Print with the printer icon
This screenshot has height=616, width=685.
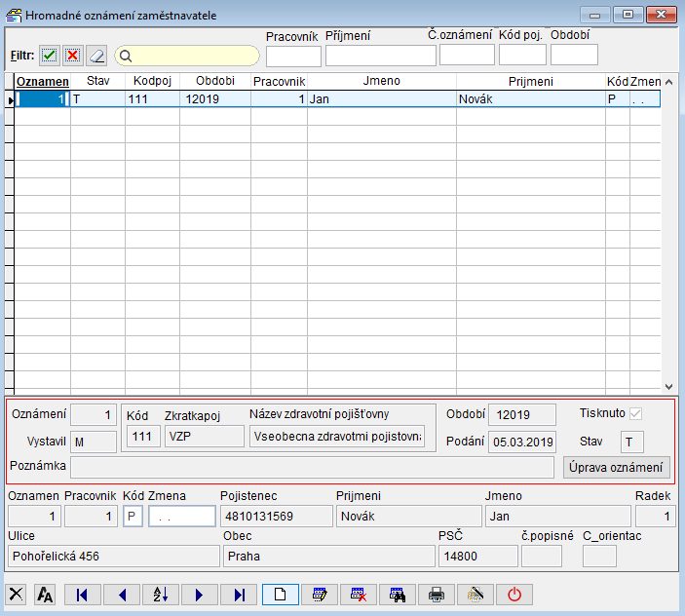437,595
